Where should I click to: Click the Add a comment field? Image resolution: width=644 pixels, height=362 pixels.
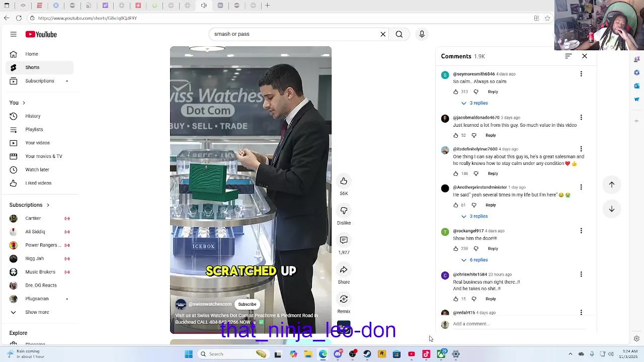(518, 324)
